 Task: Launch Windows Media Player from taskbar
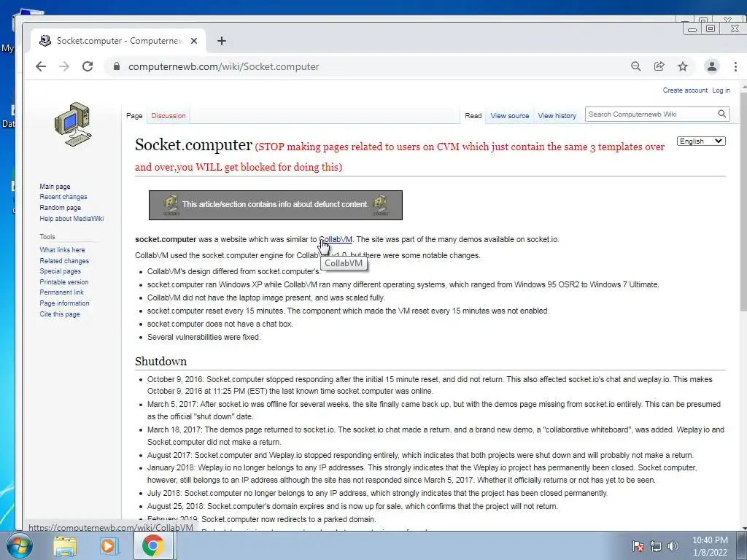(x=108, y=546)
